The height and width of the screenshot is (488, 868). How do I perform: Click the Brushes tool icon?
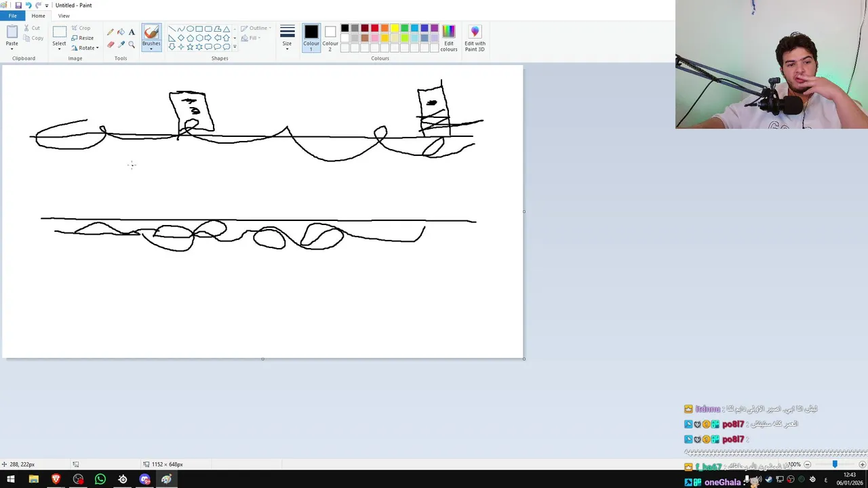point(151,32)
